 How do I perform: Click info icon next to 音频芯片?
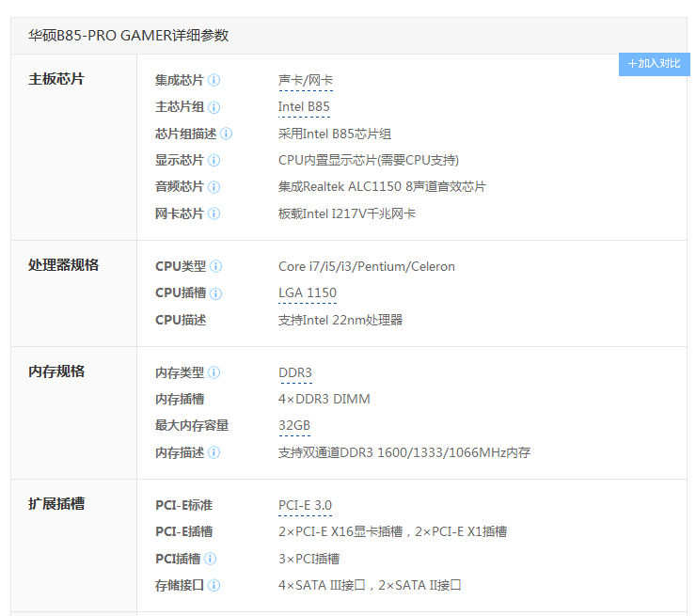pos(214,187)
